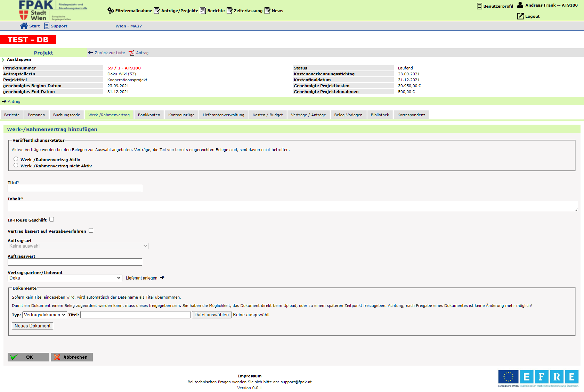Click the back arrow icon before Zurück zur Liste
Viewport: 584px width, 392px height.
pos(91,53)
